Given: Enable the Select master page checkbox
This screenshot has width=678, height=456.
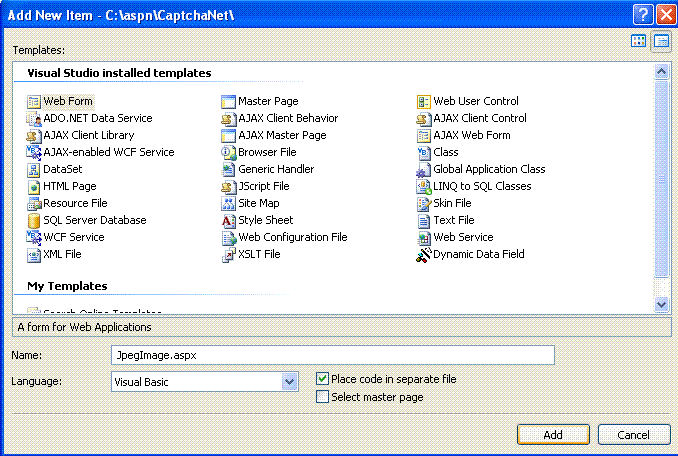Looking at the screenshot, I should [322, 396].
